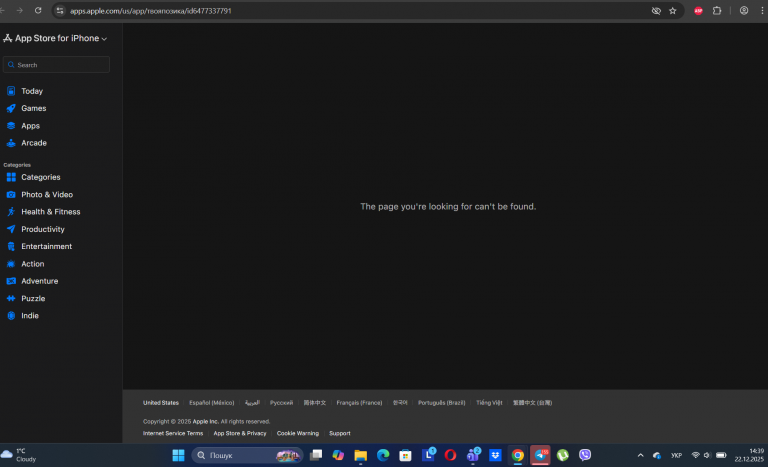Bookmark this page with the star icon
Screen dimensions: 768x467
tap(672, 11)
